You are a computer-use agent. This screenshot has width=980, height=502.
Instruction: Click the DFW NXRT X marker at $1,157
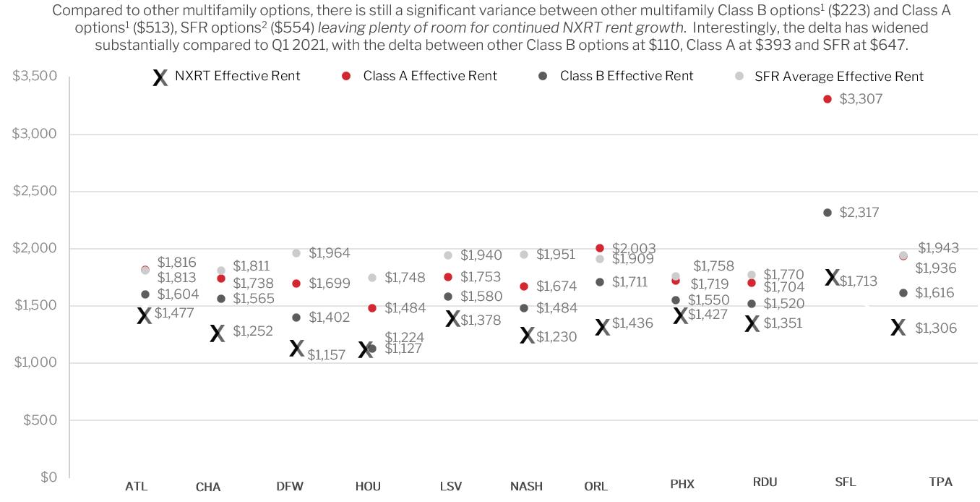(x=296, y=348)
